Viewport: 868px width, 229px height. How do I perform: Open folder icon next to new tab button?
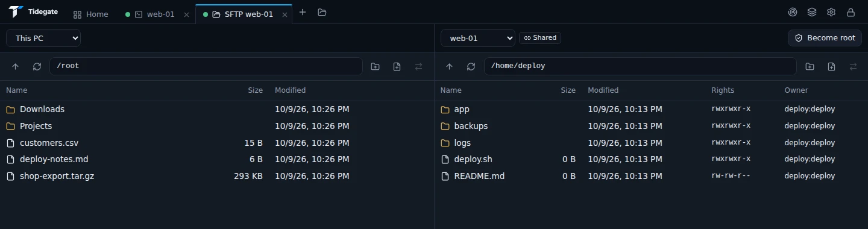(x=322, y=12)
